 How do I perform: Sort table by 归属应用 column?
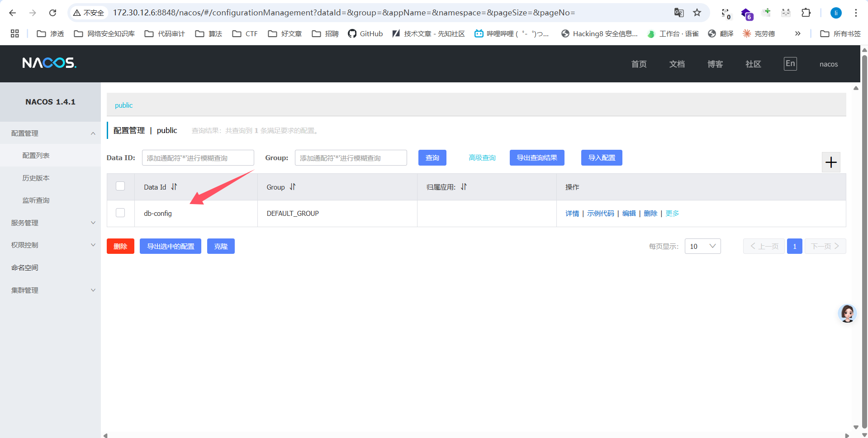[464, 187]
